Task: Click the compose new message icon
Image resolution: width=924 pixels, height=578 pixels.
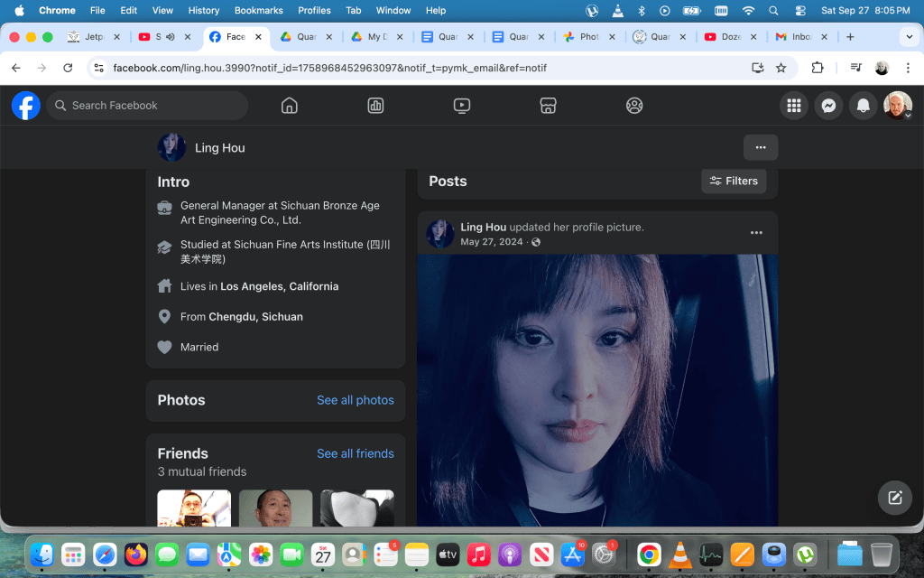Action: pyautogui.click(x=894, y=498)
